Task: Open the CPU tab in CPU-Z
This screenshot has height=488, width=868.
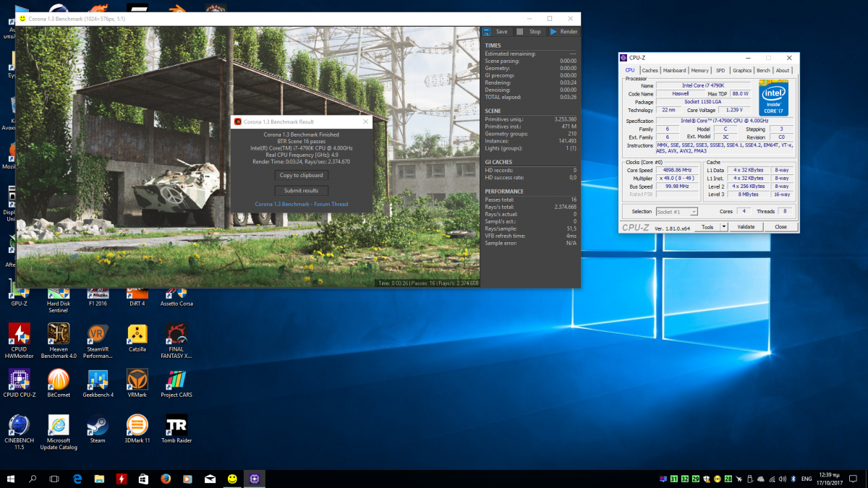Action: [x=629, y=70]
